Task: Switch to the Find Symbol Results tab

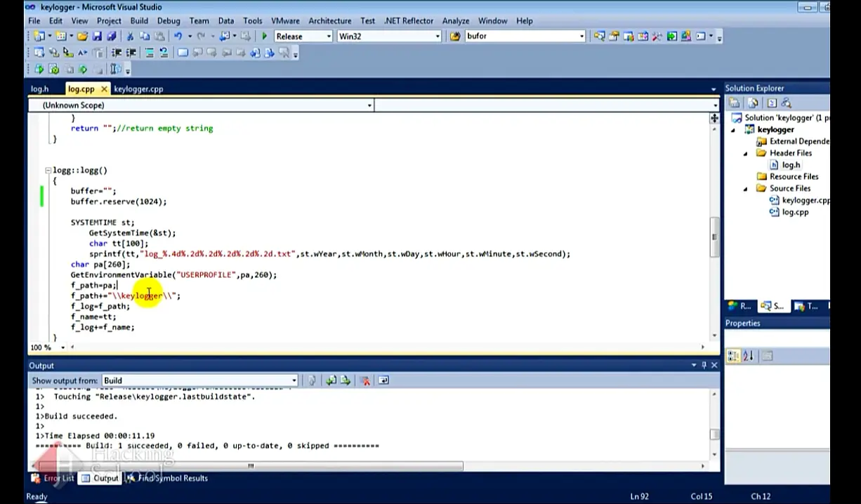Action: coord(167,478)
